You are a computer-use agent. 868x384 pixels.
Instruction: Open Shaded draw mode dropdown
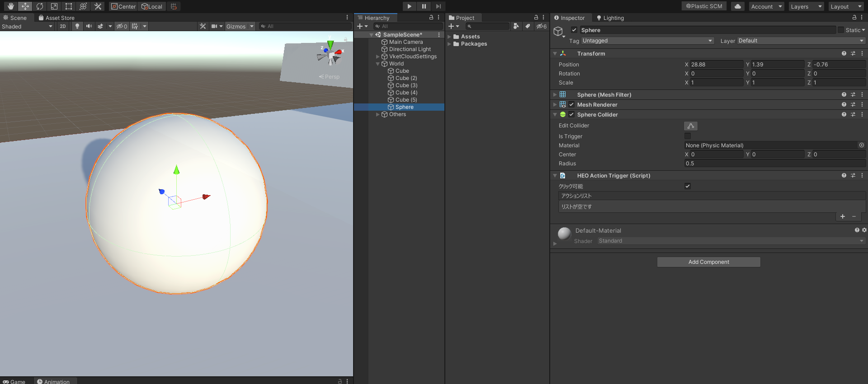click(27, 26)
